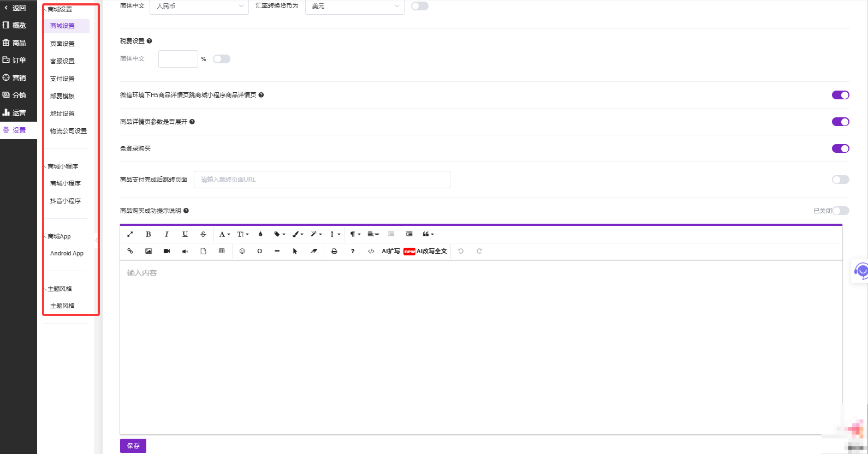
Task: Click the outdent icon in the editor
Action: click(391, 234)
